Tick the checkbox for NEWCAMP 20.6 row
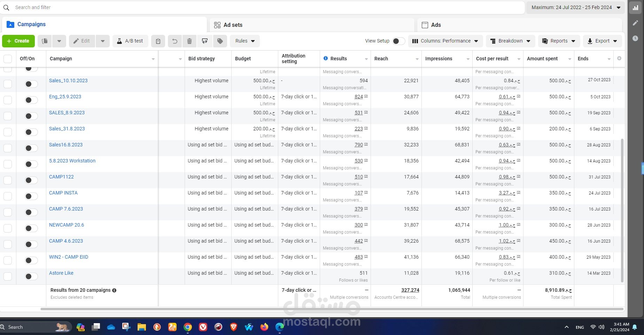Screen dimensions: 644x335 [8, 228]
